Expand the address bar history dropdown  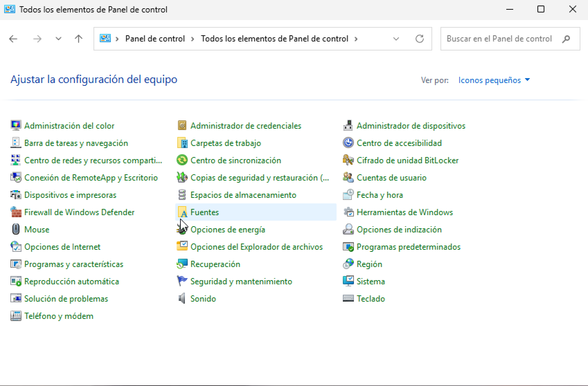pos(396,39)
